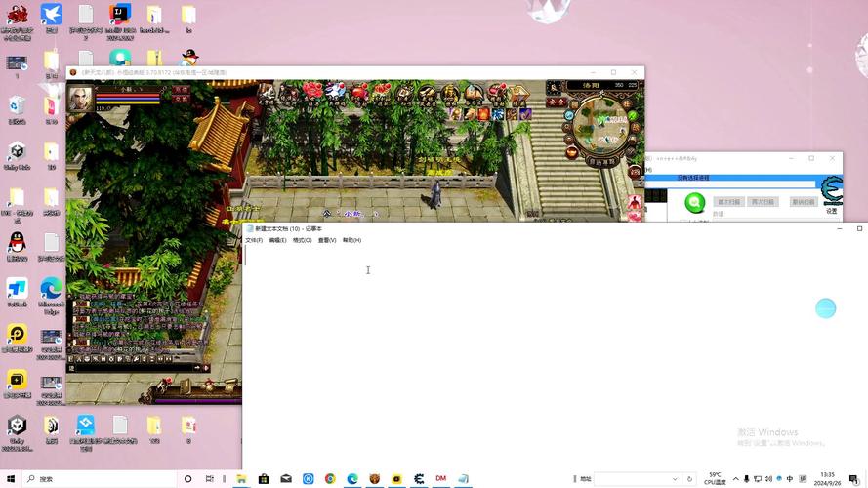868x488 pixels.
Task: Select the IntelliJ IDEA desktop icon
Action: point(119,21)
